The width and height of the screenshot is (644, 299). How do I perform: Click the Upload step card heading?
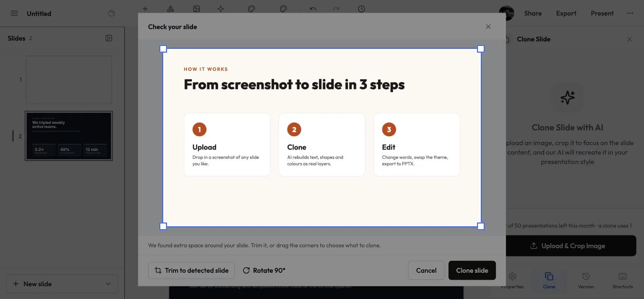[x=204, y=147]
